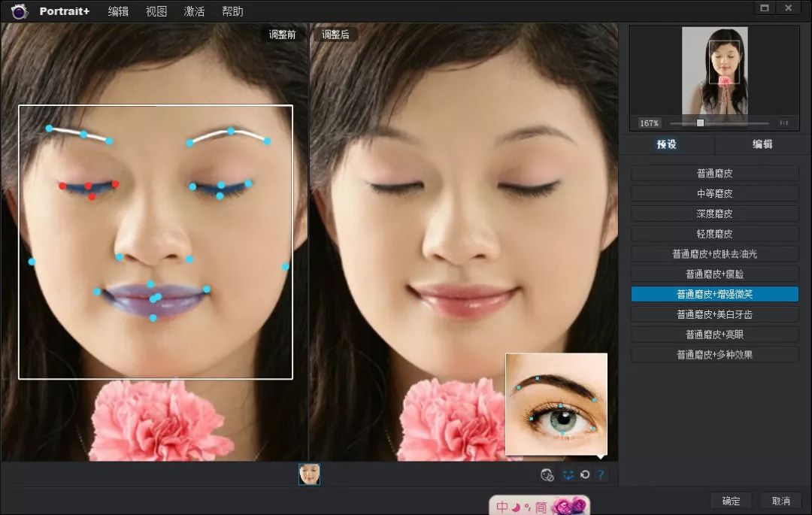Open the 帮助 menu
This screenshot has height=515, width=812.
tap(232, 11)
